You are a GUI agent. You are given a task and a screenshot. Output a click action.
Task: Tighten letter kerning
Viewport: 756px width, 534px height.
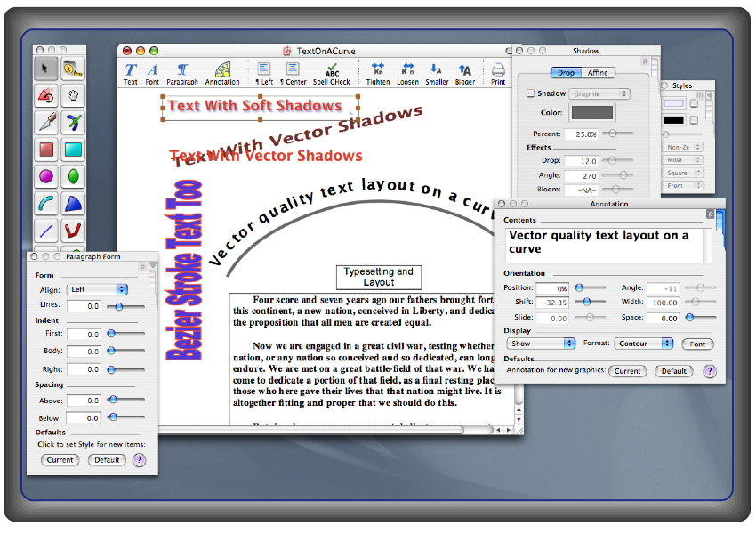(x=378, y=74)
